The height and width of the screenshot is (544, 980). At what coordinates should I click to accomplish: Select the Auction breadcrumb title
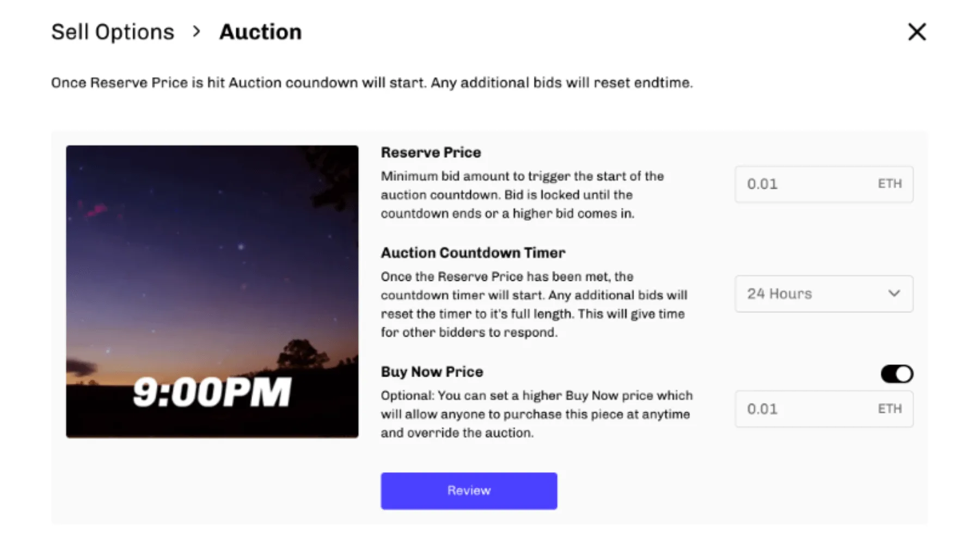point(260,32)
